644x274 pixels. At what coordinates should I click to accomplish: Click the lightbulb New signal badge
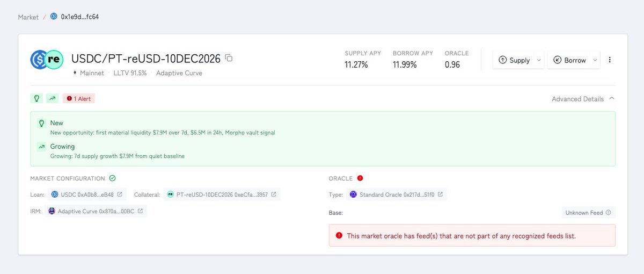37,98
